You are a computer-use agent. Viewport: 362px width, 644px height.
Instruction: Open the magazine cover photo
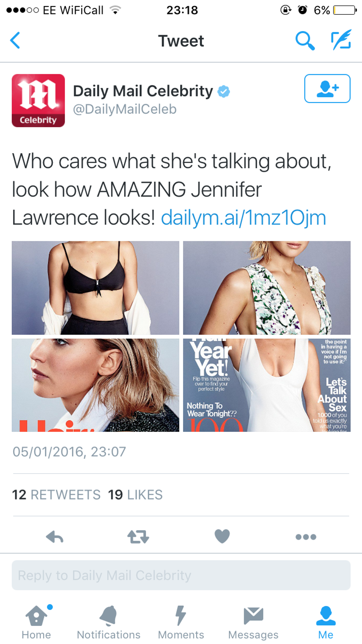click(267, 385)
